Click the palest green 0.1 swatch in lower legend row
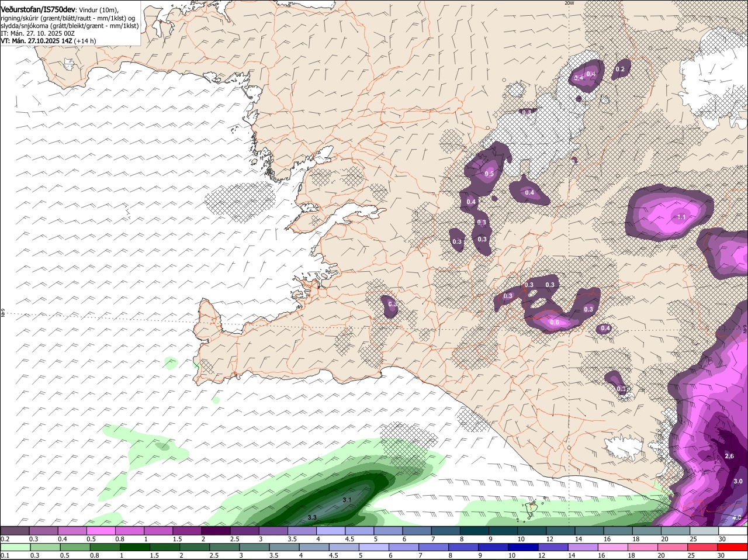Screen dimensions: 748x560 click(15, 547)
